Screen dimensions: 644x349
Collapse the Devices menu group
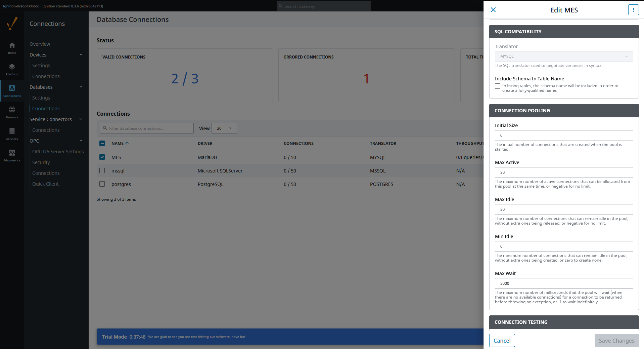click(x=81, y=54)
